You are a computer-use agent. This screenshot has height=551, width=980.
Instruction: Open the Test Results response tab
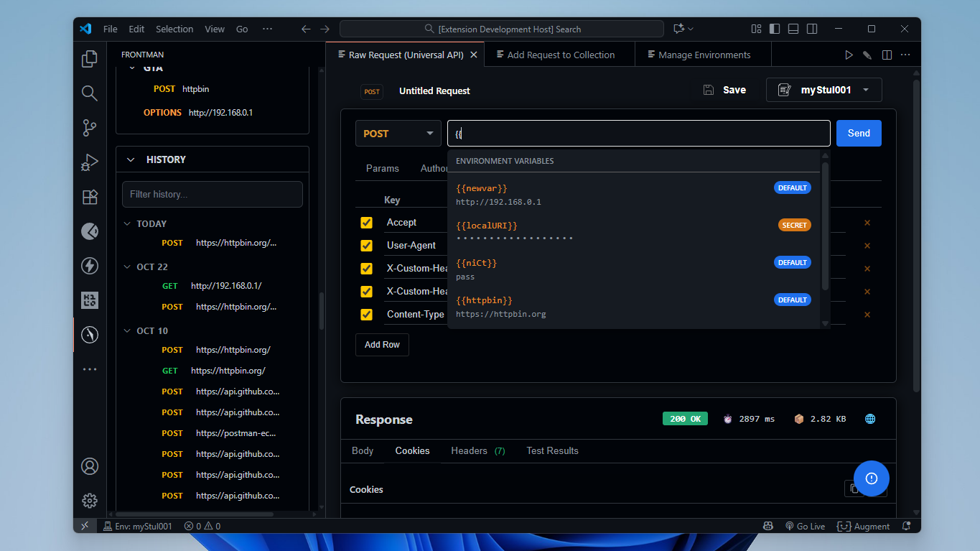coord(552,450)
